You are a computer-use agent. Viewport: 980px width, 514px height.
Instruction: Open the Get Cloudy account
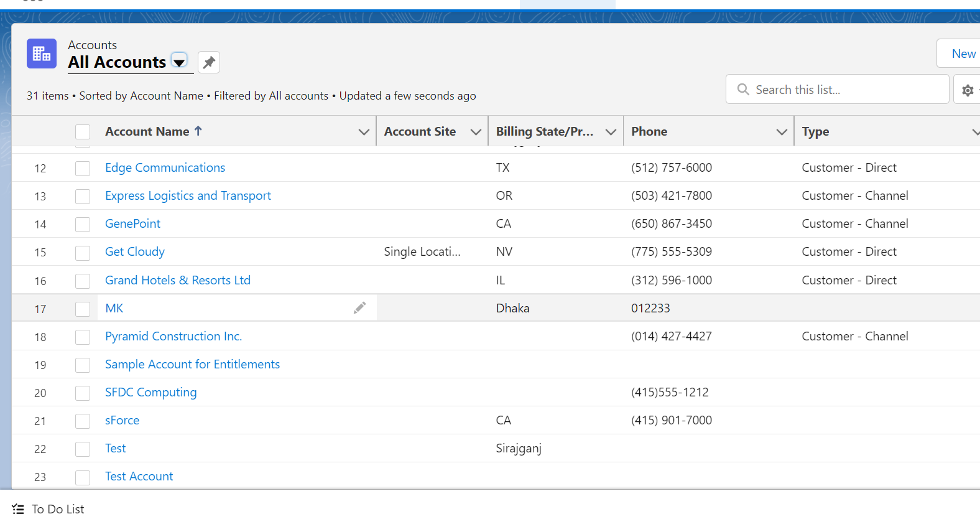click(x=135, y=251)
